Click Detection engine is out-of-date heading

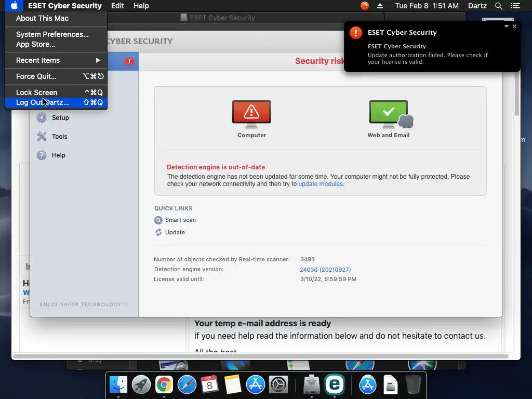tap(216, 167)
